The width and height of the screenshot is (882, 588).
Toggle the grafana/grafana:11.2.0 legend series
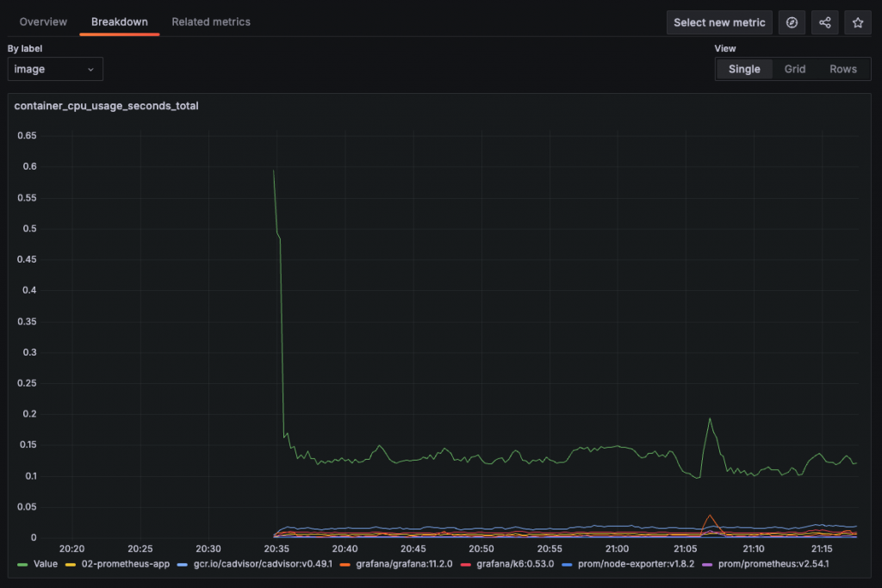(x=404, y=564)
